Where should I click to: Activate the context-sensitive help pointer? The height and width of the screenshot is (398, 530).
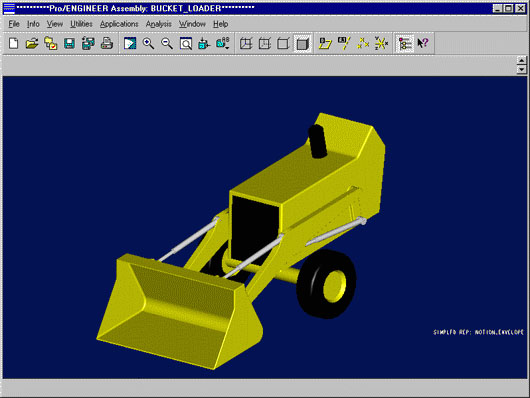click(423, 43)
